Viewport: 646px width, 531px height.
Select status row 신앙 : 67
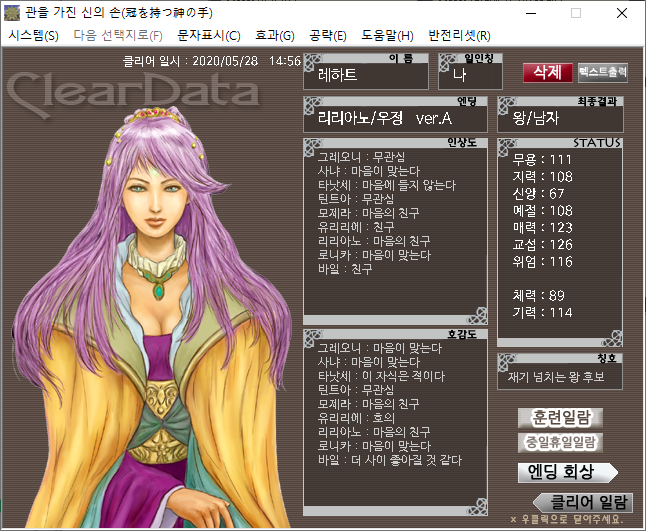point(538,193)
